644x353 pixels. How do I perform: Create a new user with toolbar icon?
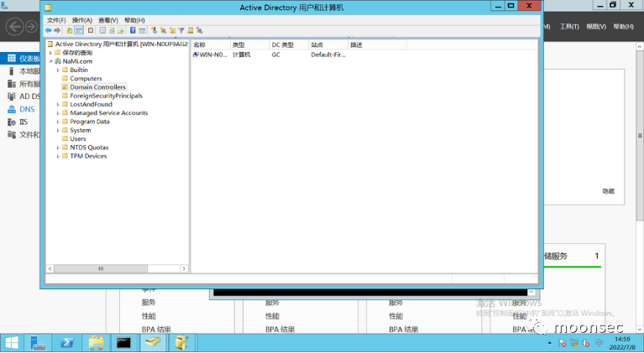pyautogui.click(x=154, y=30)
